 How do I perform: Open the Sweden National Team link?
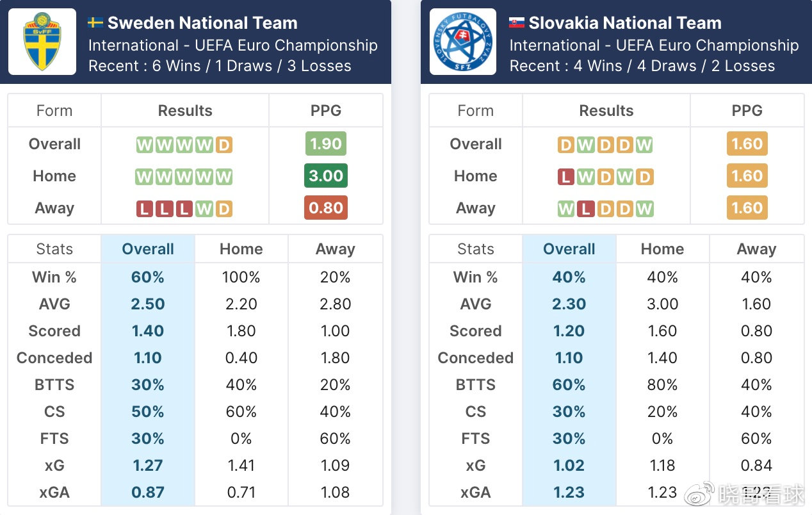[202, 23]
